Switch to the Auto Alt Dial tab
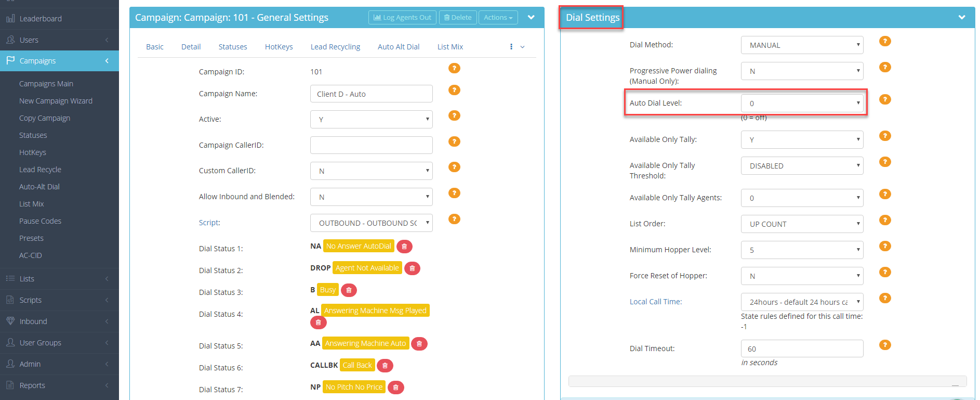The width and height of the screenshot is (980, 400). click(399, 47)
